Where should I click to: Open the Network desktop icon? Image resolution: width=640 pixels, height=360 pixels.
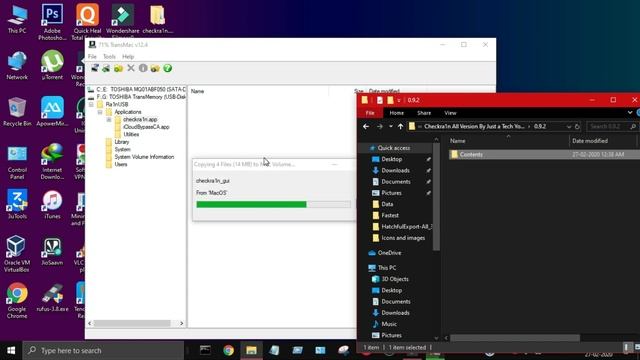tap(17, 65)
